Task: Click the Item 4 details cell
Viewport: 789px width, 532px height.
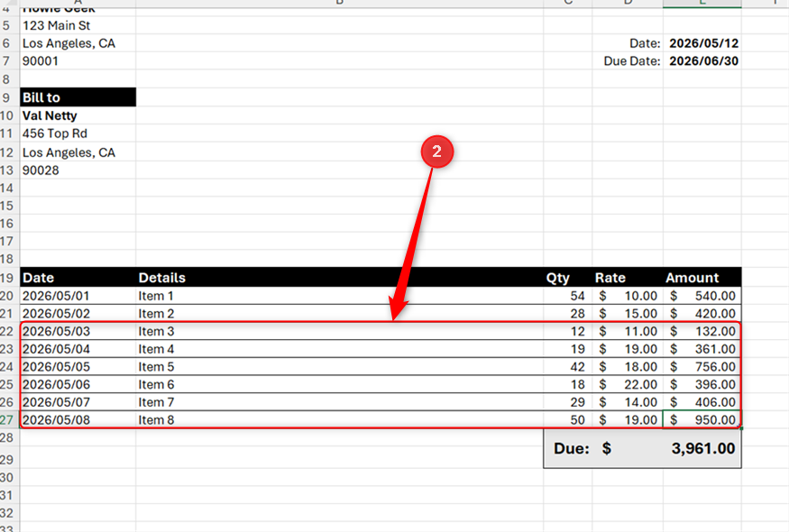Action: 340,349
